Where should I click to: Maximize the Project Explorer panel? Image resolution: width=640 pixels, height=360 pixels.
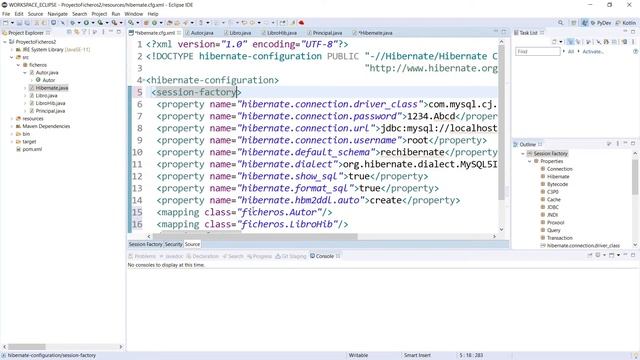click(x=118, y=32)
